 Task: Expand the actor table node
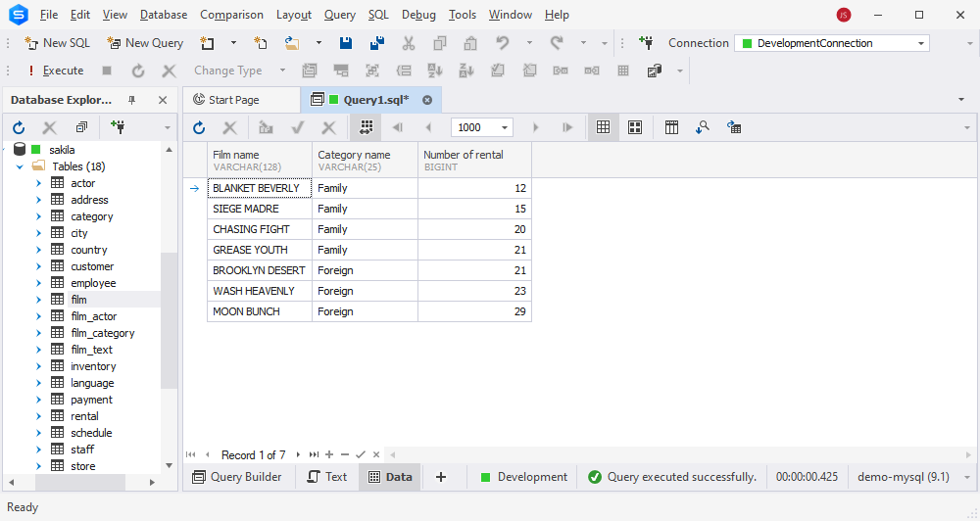[39, 183]
